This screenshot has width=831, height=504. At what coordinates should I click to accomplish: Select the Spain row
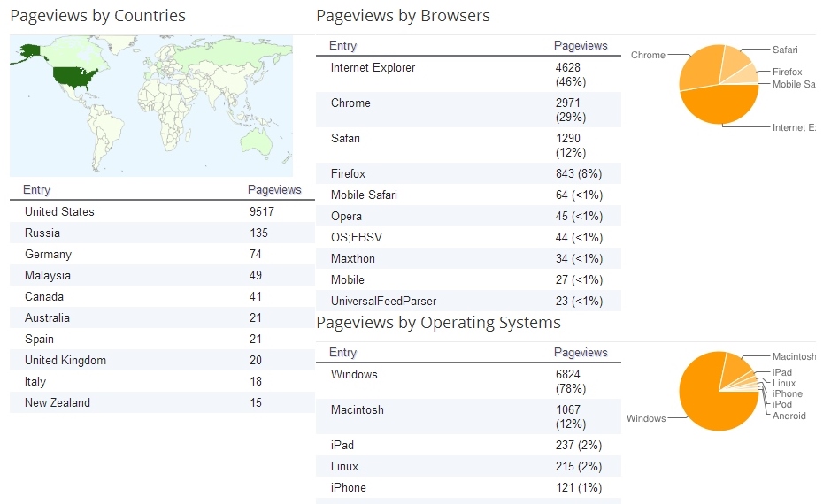(162, 339)
